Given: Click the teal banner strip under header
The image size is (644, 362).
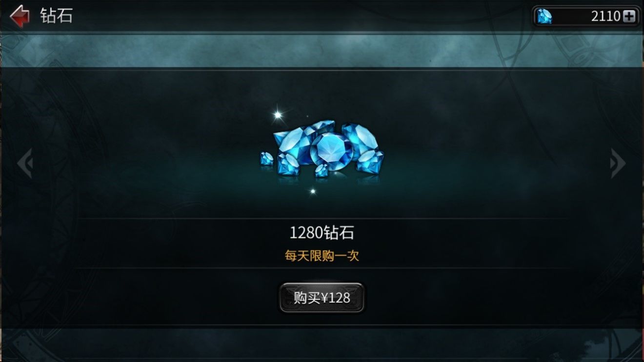Looking at the screenshot, I should (322, 50).
